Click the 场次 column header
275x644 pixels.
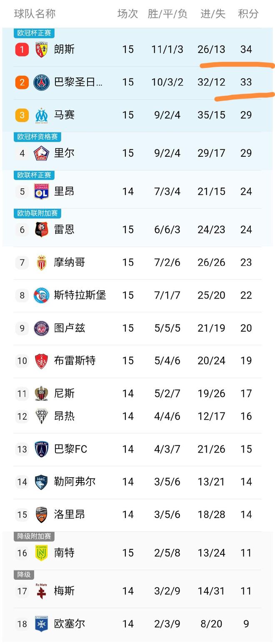click(x=127, y=14)
